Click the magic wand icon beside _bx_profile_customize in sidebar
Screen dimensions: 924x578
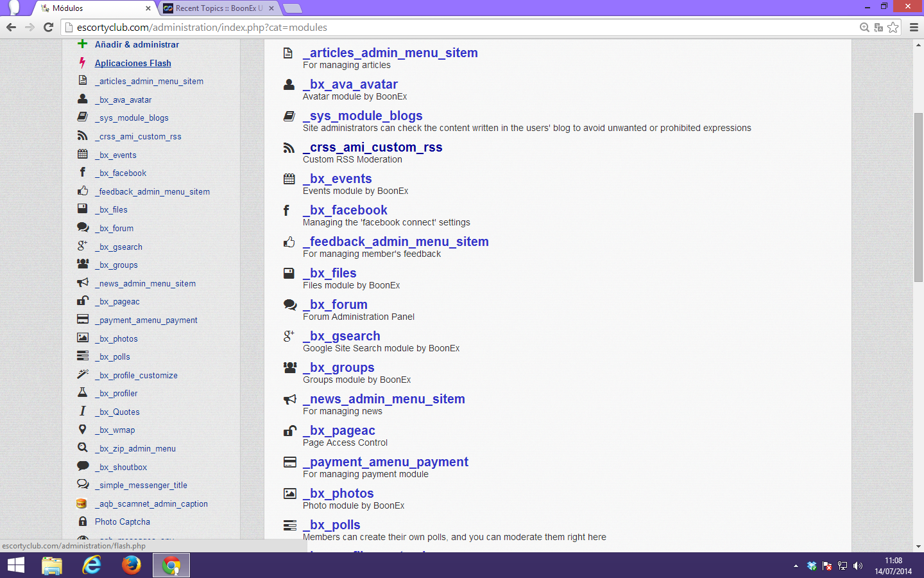pyautogui.click(x=82, y=374)
